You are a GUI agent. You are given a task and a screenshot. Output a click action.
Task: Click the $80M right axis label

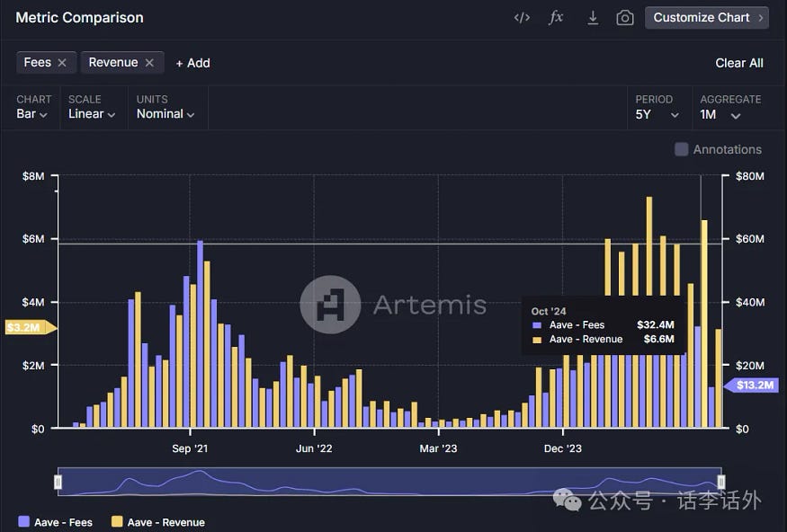tap(750, 176)
